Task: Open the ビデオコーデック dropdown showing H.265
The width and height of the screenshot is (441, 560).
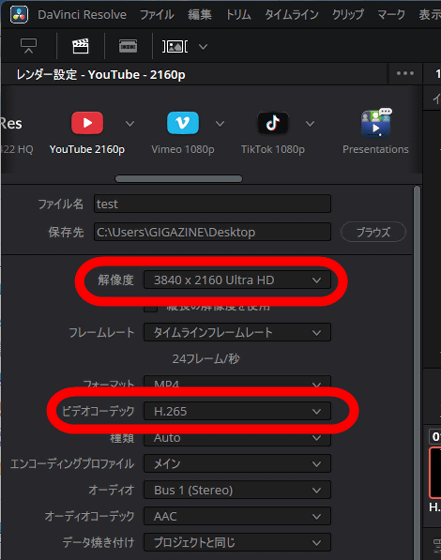Action: pos(237,411)
